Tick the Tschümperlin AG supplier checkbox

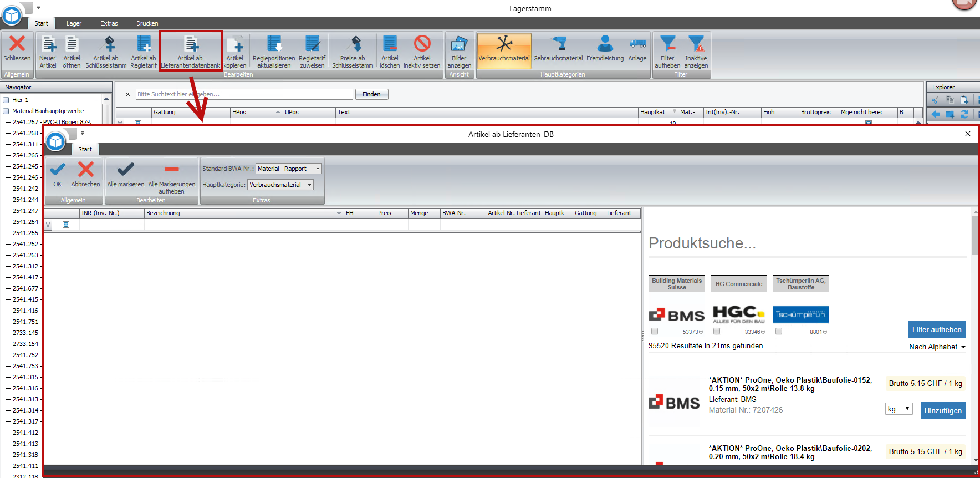[779, 331]
